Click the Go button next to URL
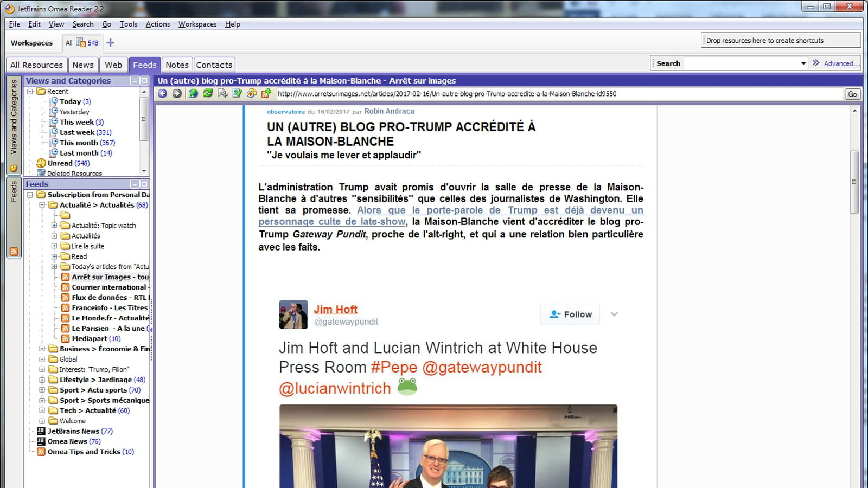 (853, 94)
